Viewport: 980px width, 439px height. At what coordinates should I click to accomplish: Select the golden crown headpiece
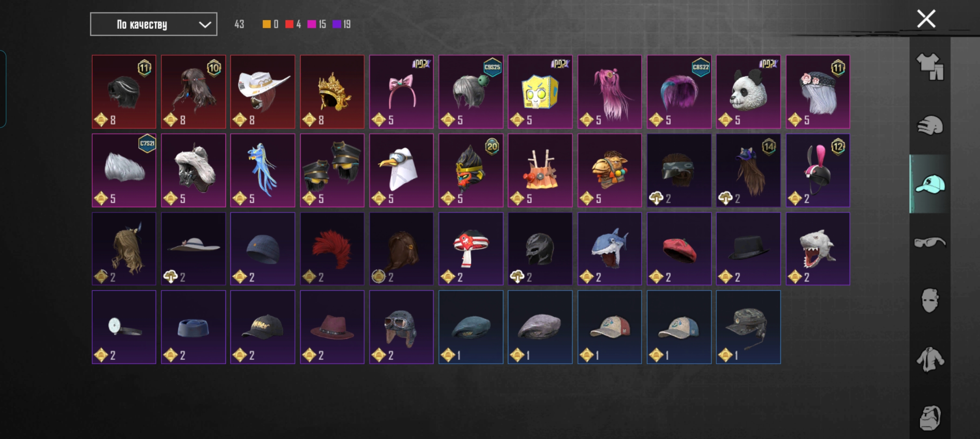click(332, 92)
